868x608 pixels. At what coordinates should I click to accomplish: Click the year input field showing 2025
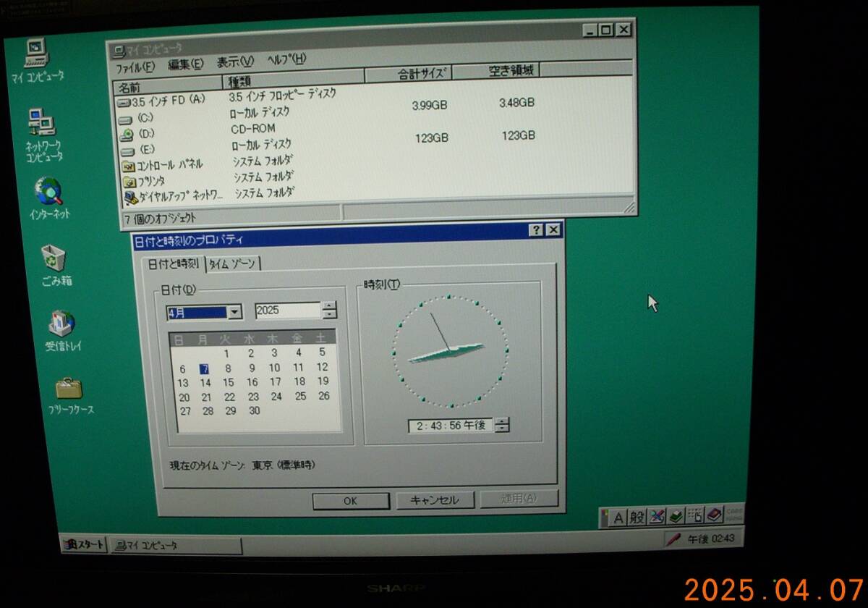(x=289, y=311)
